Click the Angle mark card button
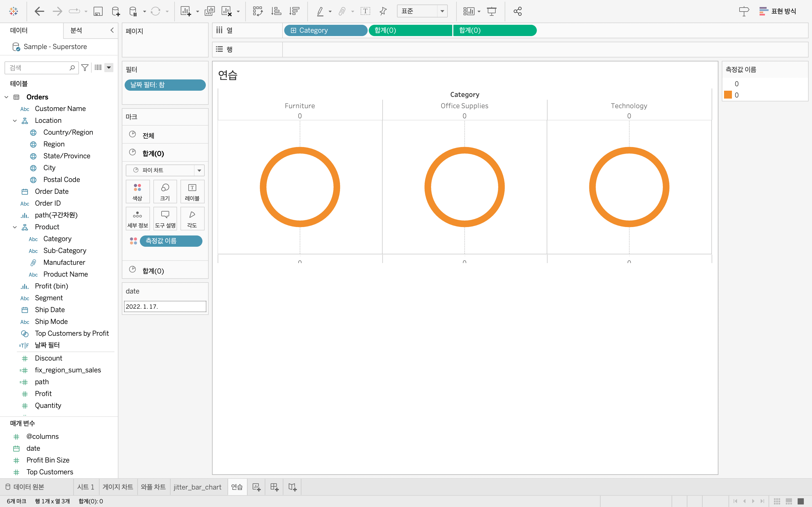 tap(192, 219)
